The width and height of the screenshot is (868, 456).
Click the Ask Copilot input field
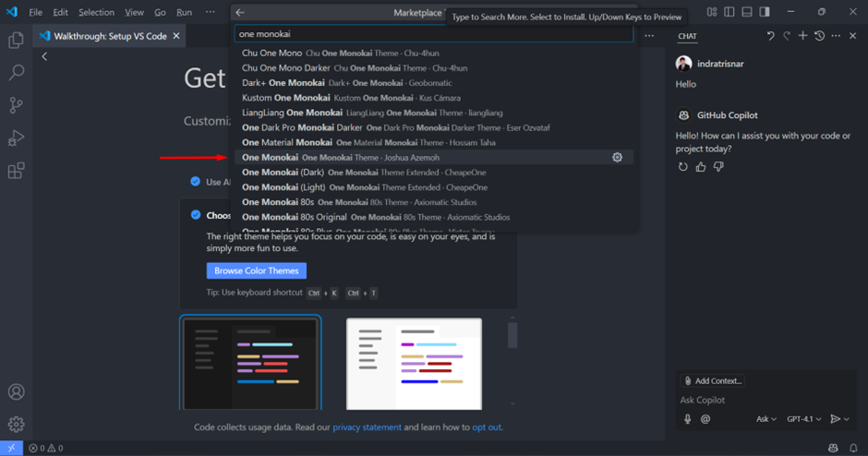[x=766, y=400]
